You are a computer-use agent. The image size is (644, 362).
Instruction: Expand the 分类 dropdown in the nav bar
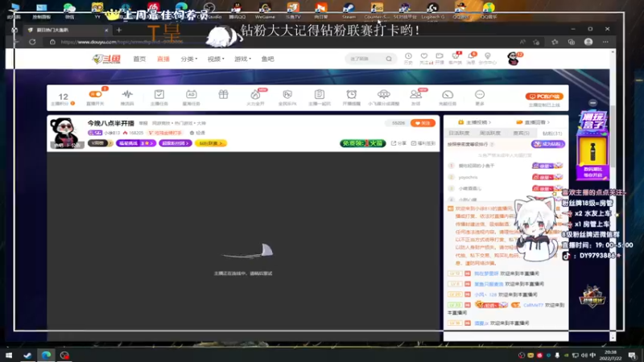tap(189, 59)
